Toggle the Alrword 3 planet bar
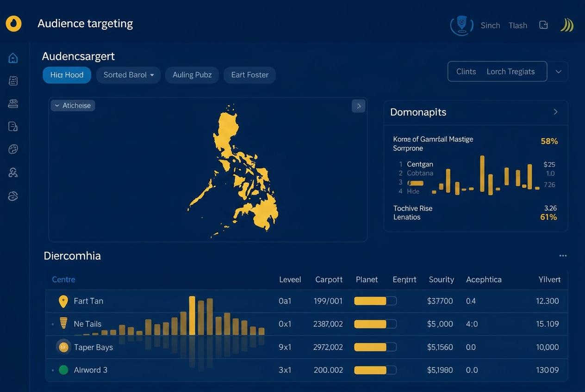 375,370
